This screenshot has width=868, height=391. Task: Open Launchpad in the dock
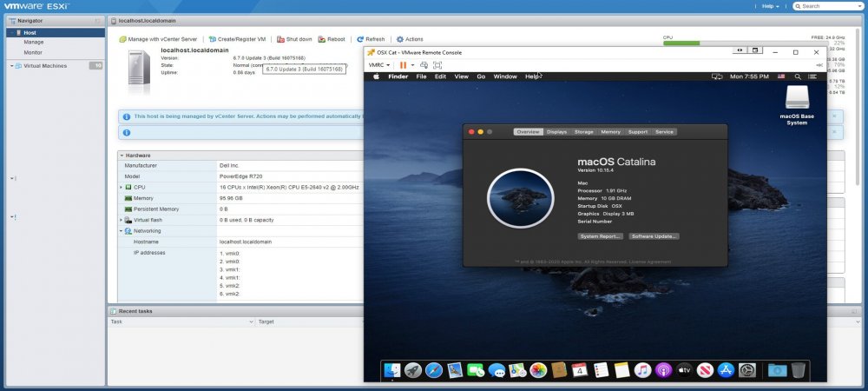coord(413,370)
